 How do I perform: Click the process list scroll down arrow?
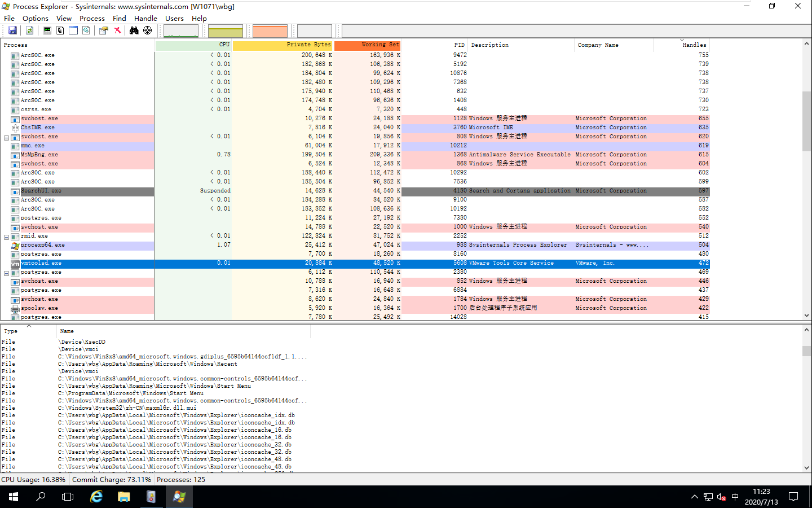click(806, 316)
